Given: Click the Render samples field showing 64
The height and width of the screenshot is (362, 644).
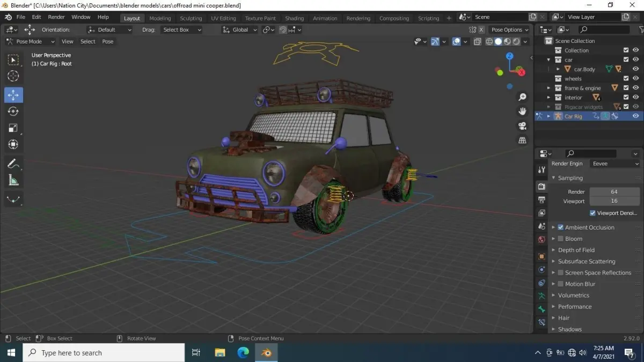Looking at the screenshot, I should pyautogui.click(x=614, y=191).
